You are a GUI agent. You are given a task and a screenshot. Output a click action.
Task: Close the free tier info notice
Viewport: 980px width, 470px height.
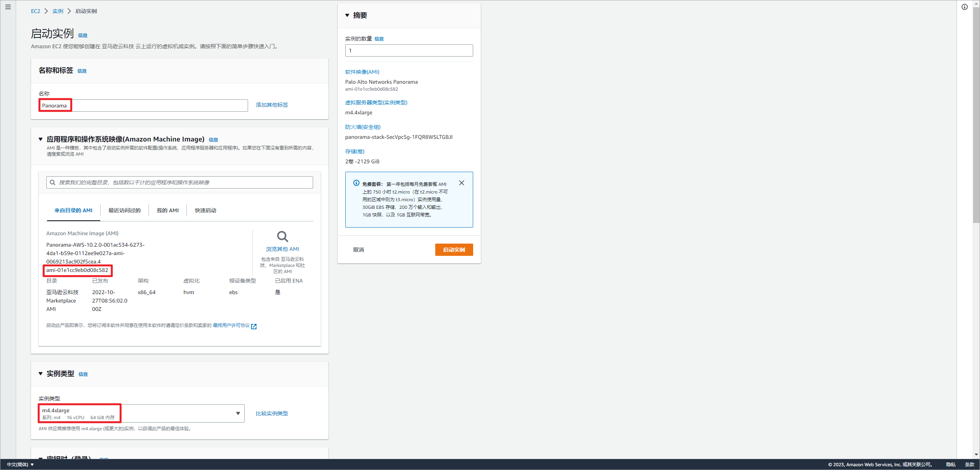(x=462, y=183)
